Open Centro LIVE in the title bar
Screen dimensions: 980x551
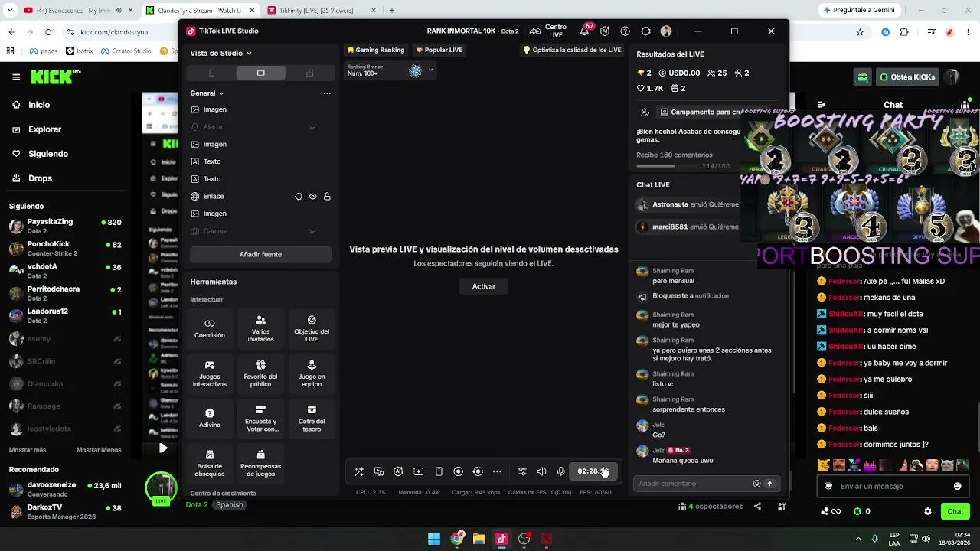(x=548, y=31)
